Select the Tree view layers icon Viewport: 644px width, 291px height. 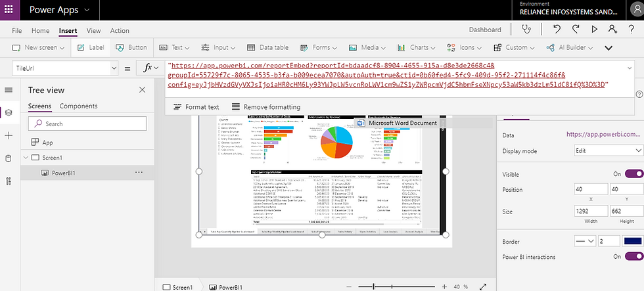click(9, 112)
